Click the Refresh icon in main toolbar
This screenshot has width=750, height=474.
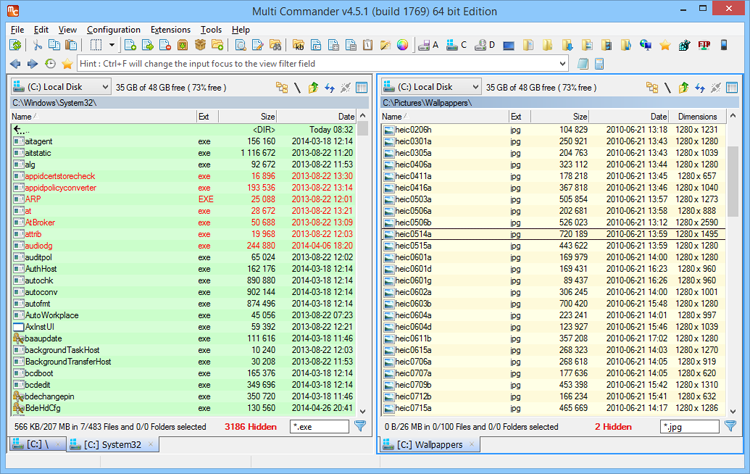pyautogui.click(x=16, y=45)
